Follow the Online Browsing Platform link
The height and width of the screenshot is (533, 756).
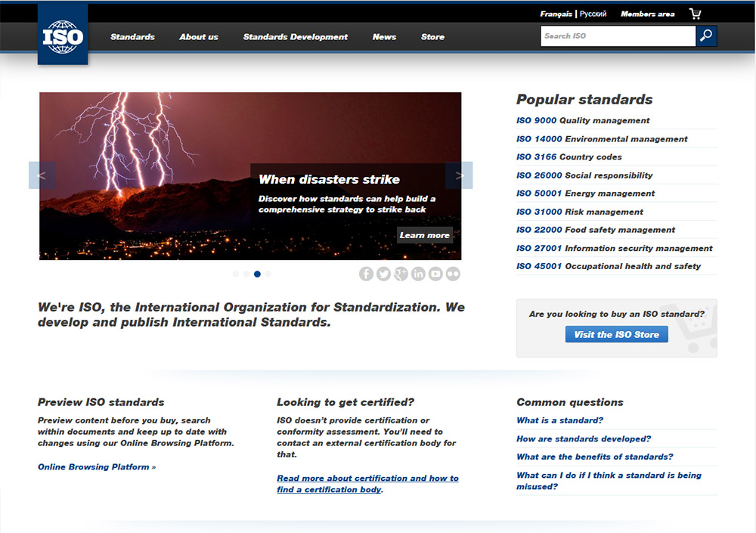point(97,467)
